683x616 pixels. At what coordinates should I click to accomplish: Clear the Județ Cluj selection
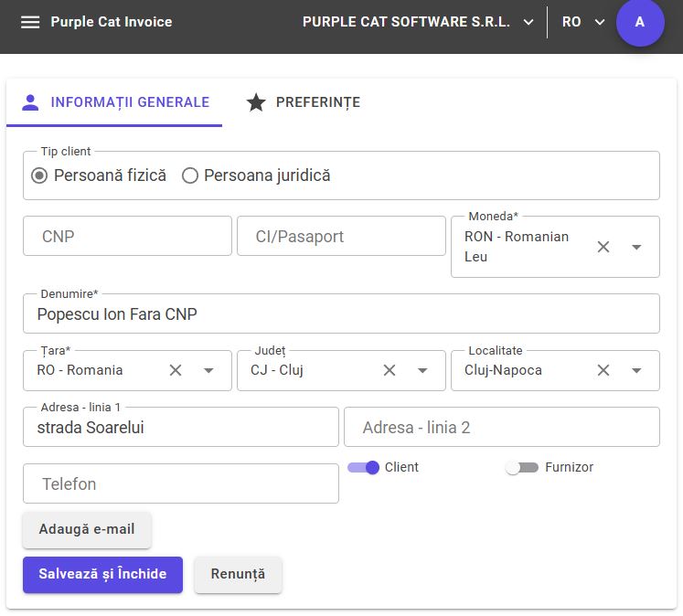(x=390, y=370)
